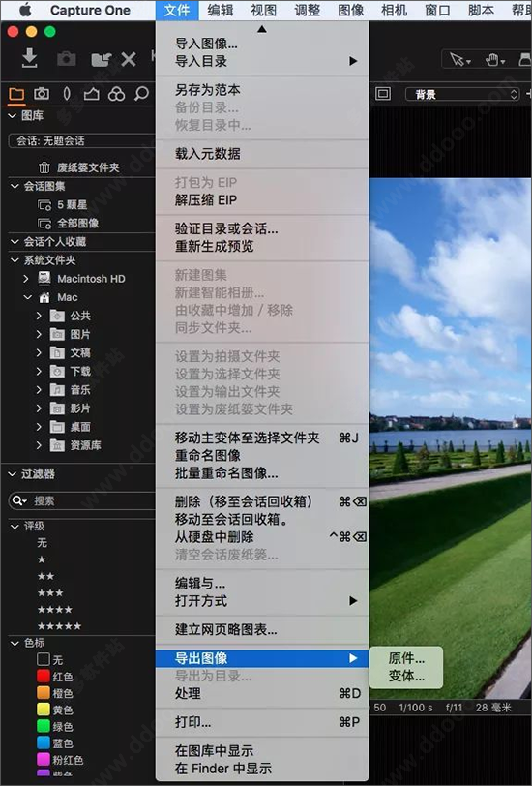Image resolution: width=532 pixels, height=786 pixels.
Task: Collapse the 评级 rating section
Action: (15, 526)
